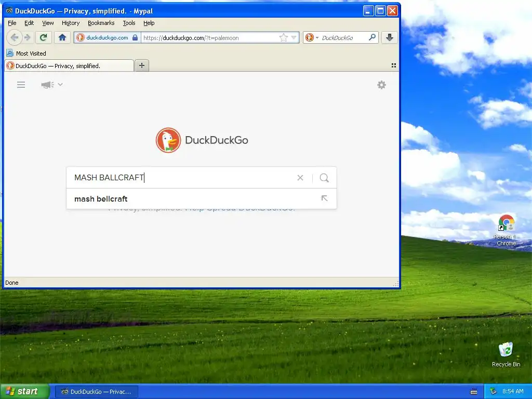Viewport: 532px width, 399px height.
Task: Open a new tab with the plus button
Action: coord(142,65)
